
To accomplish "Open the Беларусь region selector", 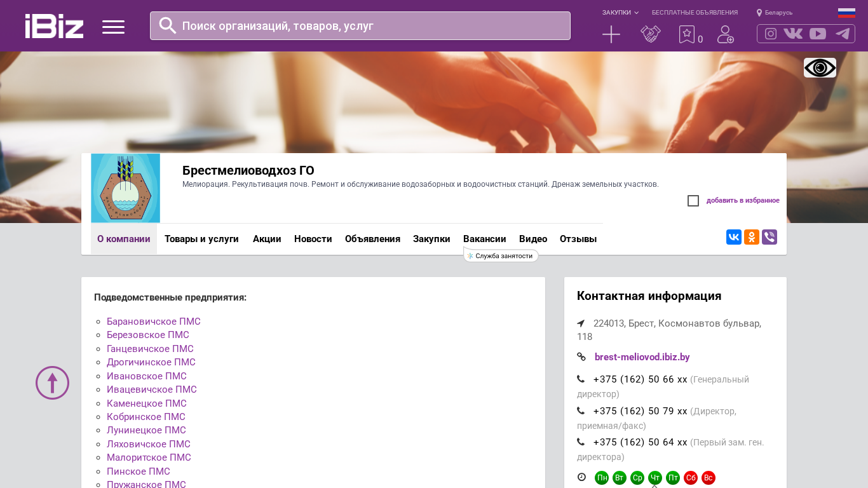I will [x=774, y=13].
